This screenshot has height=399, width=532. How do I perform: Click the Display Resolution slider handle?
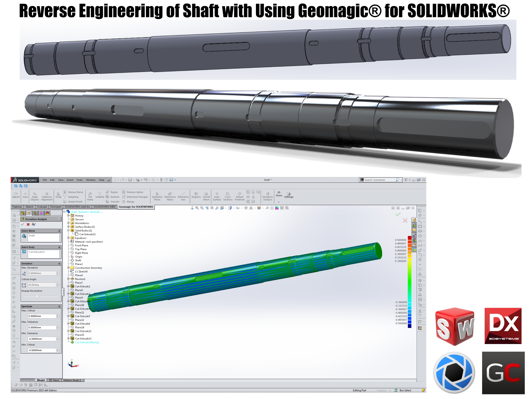(37, 297)
